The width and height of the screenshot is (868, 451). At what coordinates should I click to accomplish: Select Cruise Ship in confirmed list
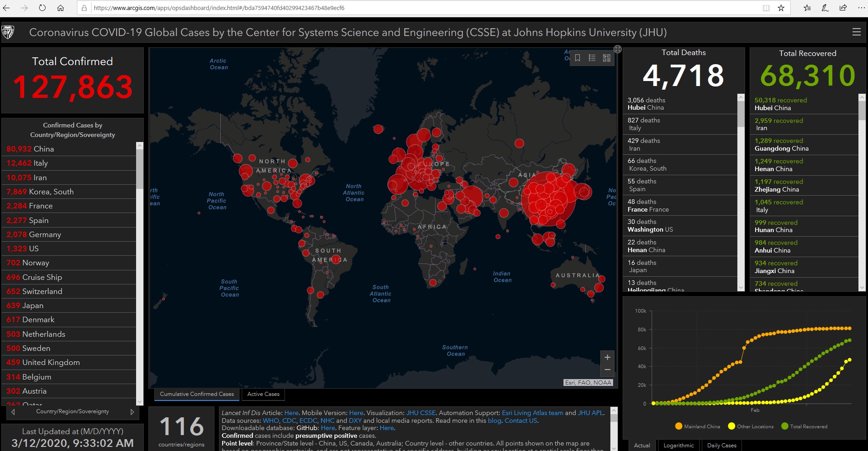point(70,277)
